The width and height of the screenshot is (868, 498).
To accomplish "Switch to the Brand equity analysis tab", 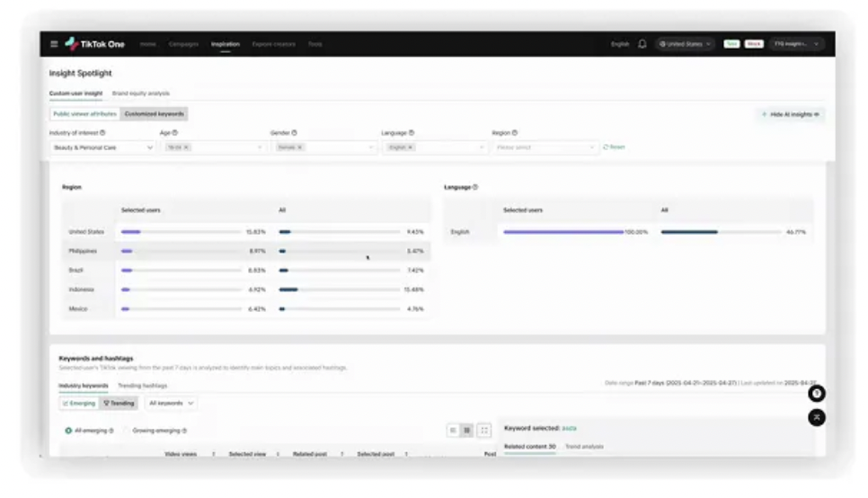I will pos(140,93).
